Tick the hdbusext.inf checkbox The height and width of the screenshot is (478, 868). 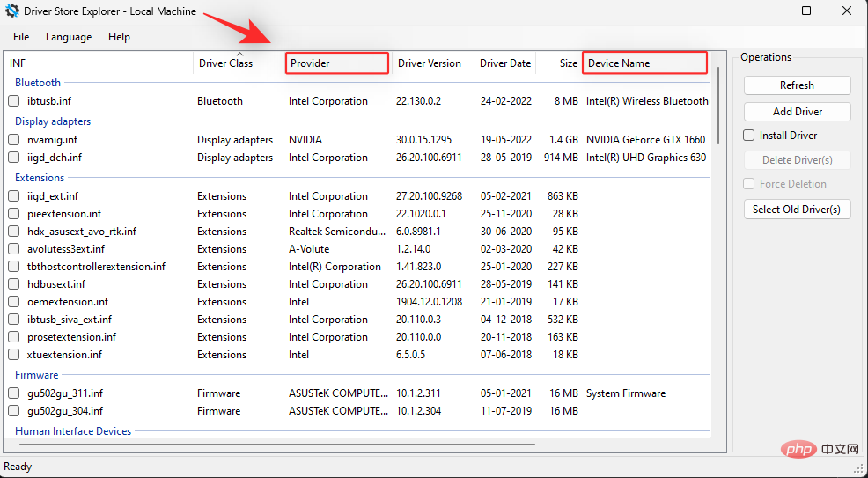pyautogui.click(x=14, y=284)
